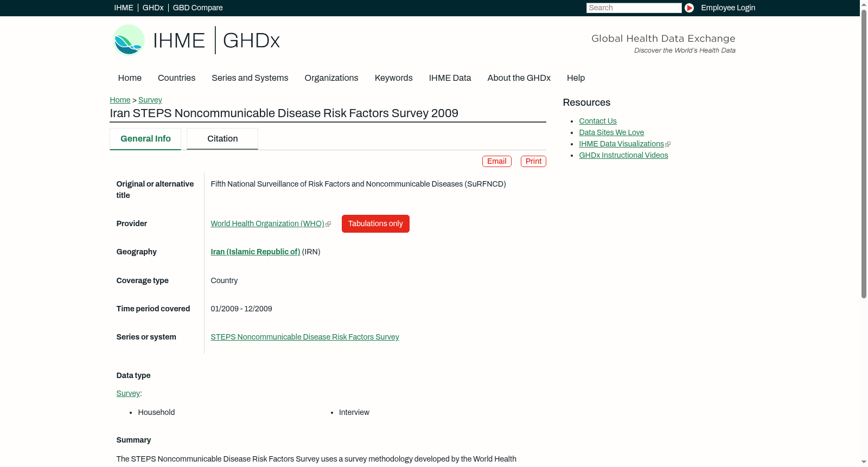Screen dimensions: 868x467
Task: Open the Contact Us resource link
Action: tap(598, 121)
